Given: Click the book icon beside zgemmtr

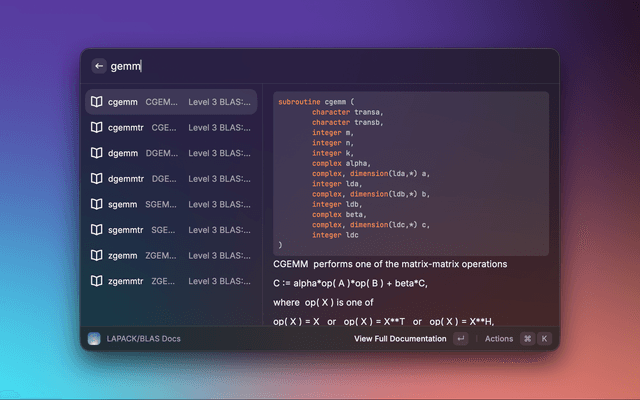Looking at the screenshot, I should pyautogui.click(x=96, y=281).
